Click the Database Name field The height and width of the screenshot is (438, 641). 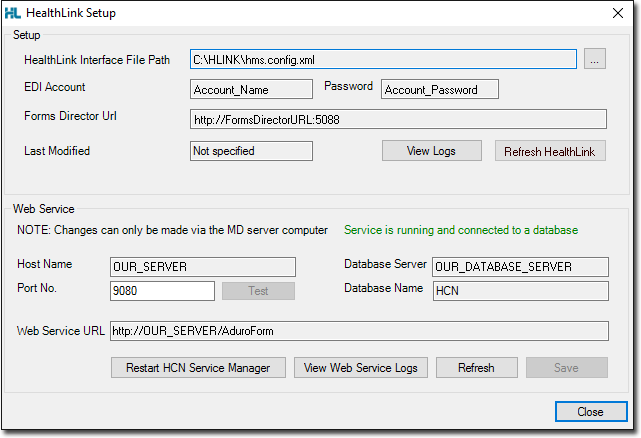point(520,291)
